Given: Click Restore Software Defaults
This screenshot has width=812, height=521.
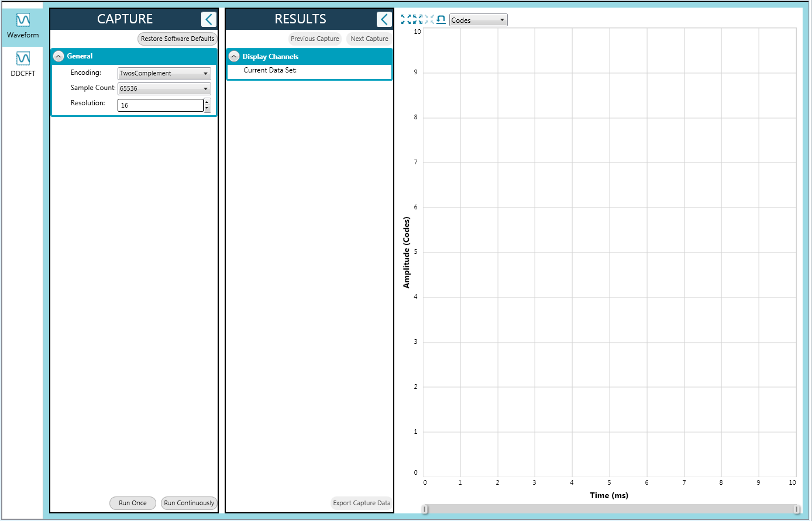Looking at the screenshot, I should [x=177, y=39].
